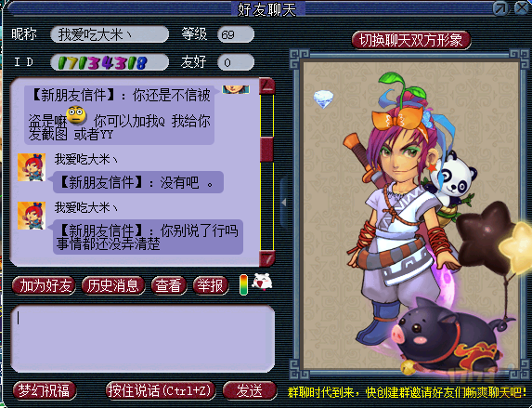The width and height of the screenshot is (532, 408).
Task: Click 举报 to report player
Action: (x=211, y=285)
